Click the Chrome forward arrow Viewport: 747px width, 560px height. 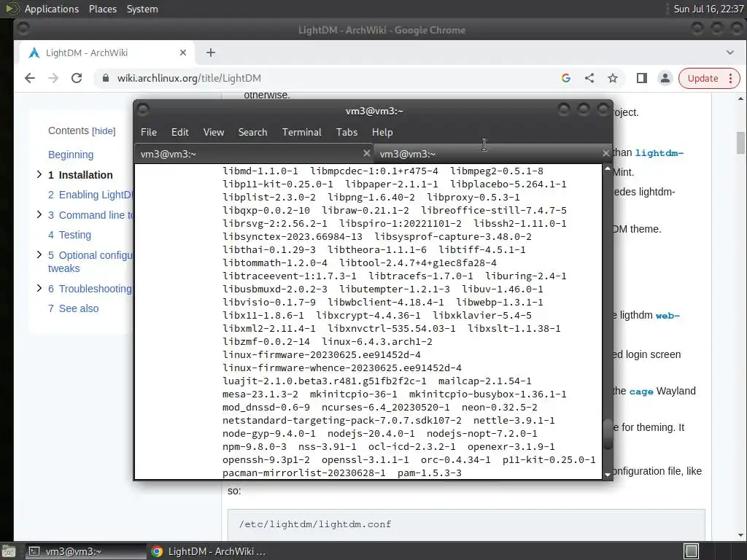[x=53, y=78]
